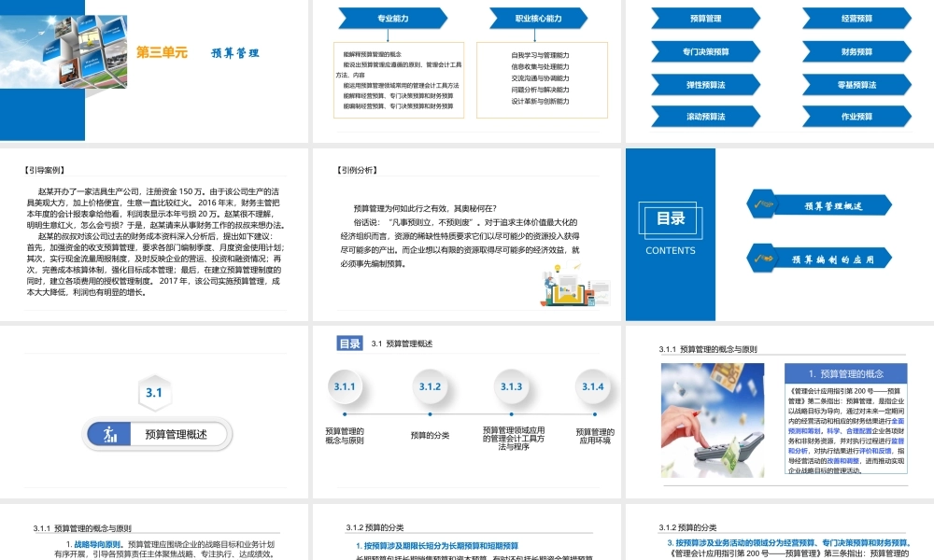This screenshot has width=934, height=560.
Task: Select the 职业核心能力 arrow header
Action: [536, 17]
